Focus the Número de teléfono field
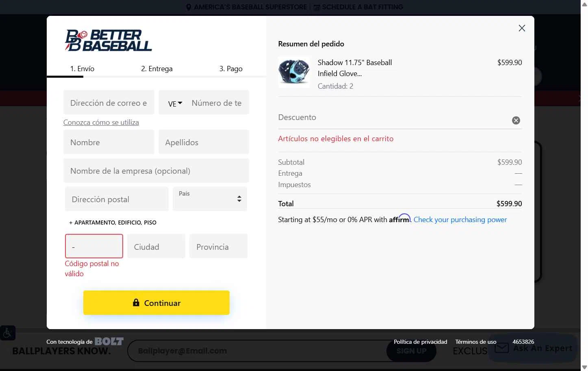The height and width of the screenshot is (371, 588). [x=218, y=103]
